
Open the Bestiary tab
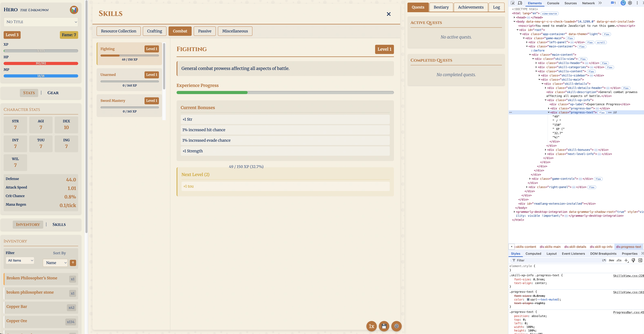[x=441, y=7]
